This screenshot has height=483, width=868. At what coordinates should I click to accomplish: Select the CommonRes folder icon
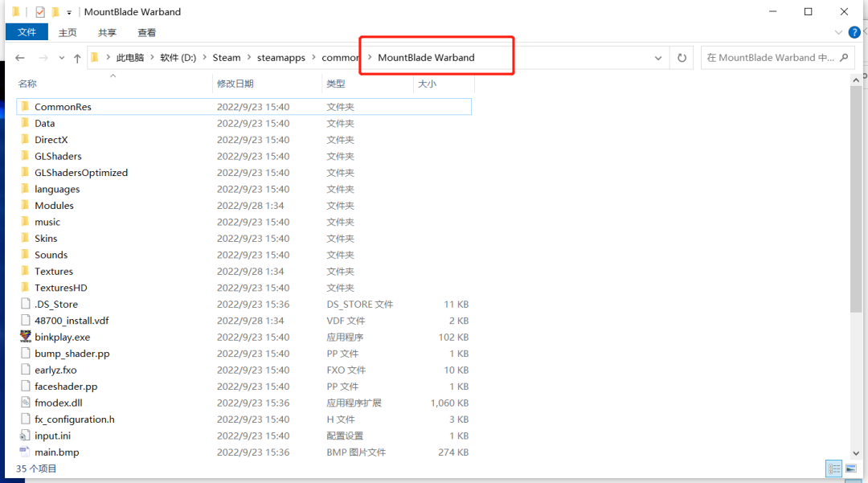25,106
